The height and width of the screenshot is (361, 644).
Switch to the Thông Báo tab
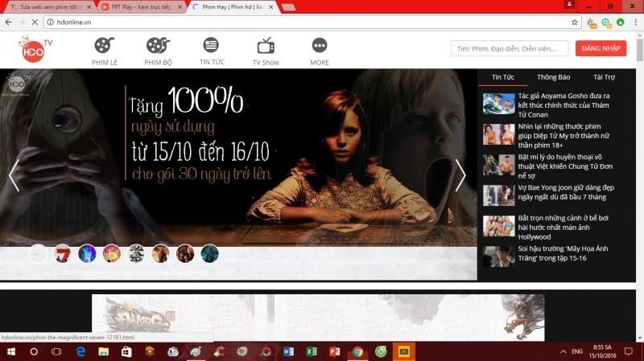[553, 77]
